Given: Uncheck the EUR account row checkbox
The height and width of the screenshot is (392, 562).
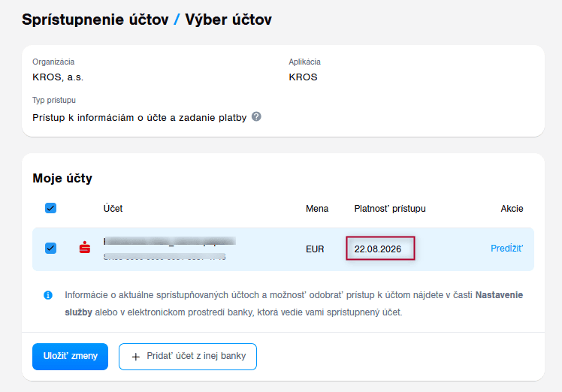Looking at the screenshot, I should click(51, 248).
